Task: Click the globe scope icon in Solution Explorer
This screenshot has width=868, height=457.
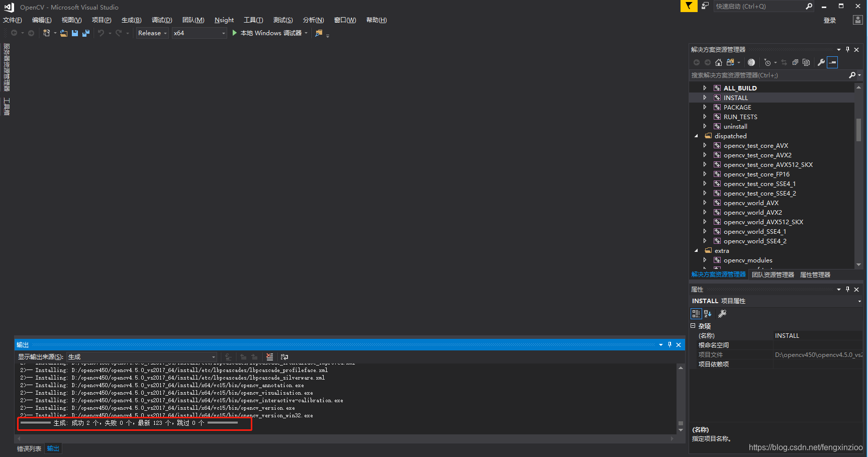Action: [751, 62]
